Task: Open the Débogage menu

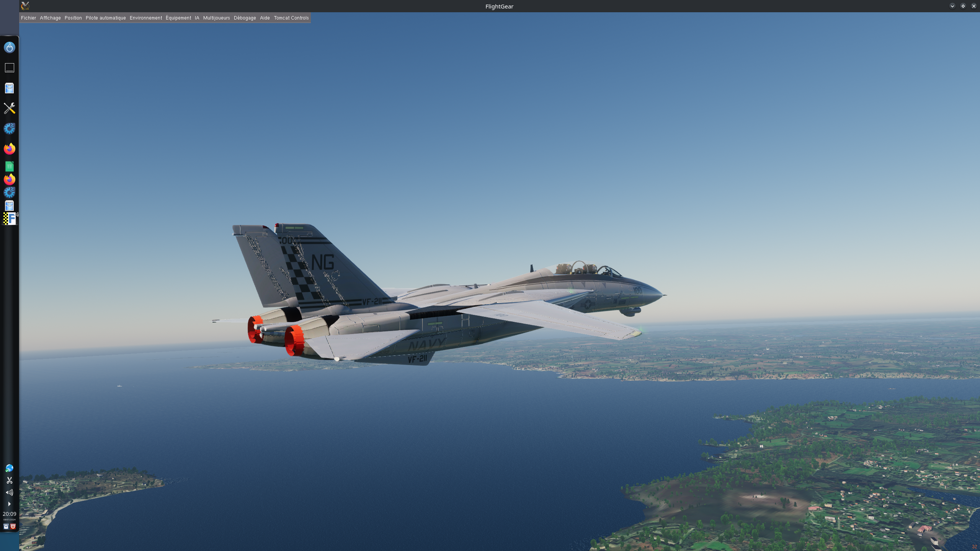Action: pyautogui.click(x=245, y=18)
